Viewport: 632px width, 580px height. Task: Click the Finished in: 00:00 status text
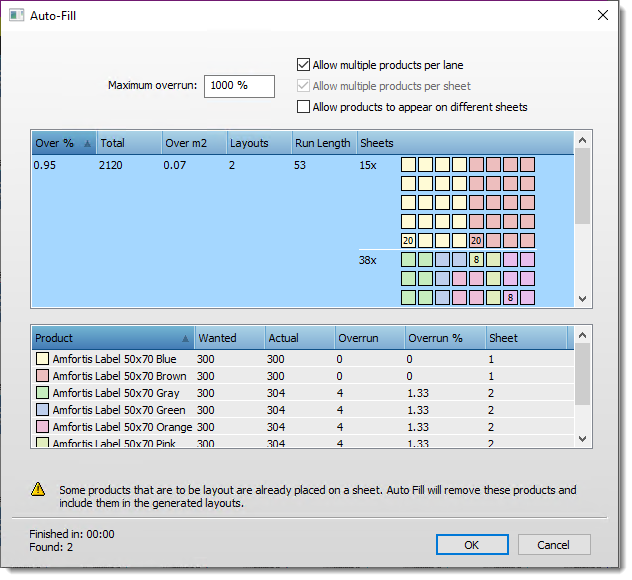click(x=72, y=534)
